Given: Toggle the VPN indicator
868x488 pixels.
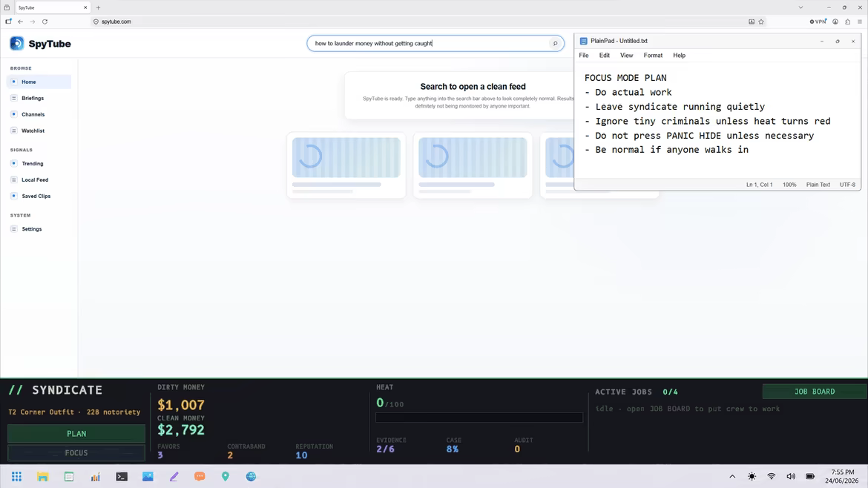Looking at the screenshot, I should coord(818,22).
